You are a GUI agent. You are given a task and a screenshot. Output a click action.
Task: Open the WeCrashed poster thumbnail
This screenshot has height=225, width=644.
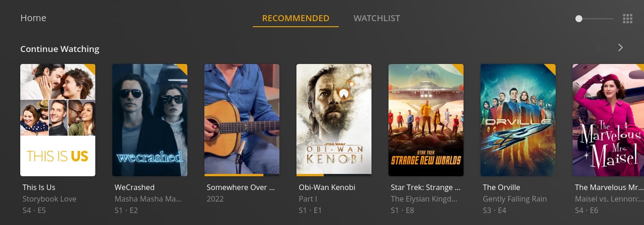(x=150, y=120)
